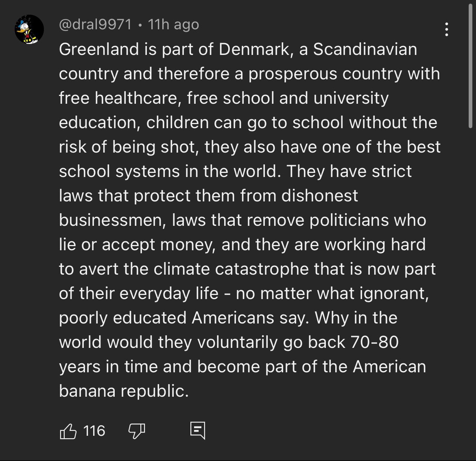This screenshot has width=476, height=461.
Task: Click the "banana republic." closing line
Action: click(x=124, y=391)
